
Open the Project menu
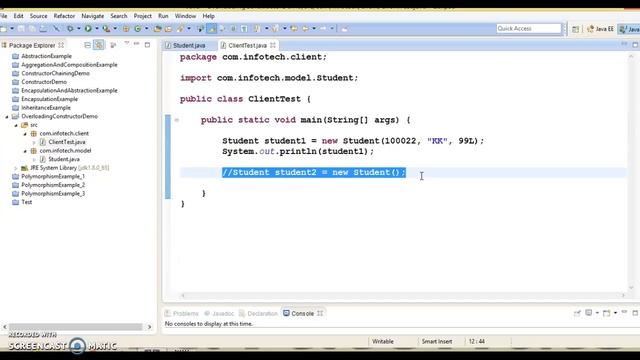click(142, 16)
